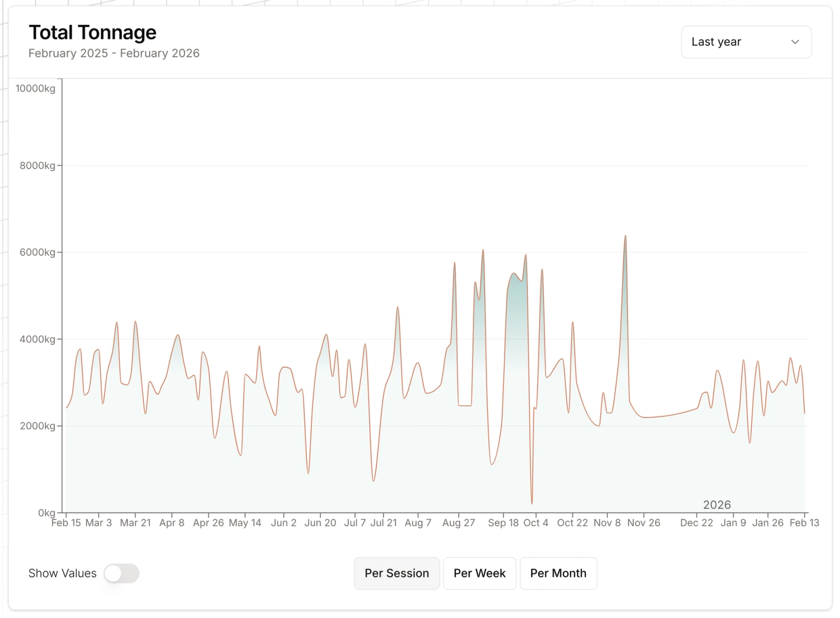Screen dimensions: 840x618
Task: Click the Jun 20 date label
Action: 320,523
